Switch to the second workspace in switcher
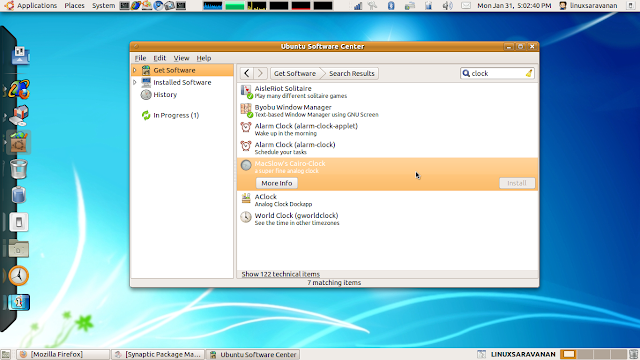Image resolution: width=640 pixels, height=360 pixels. click(586, 354)
